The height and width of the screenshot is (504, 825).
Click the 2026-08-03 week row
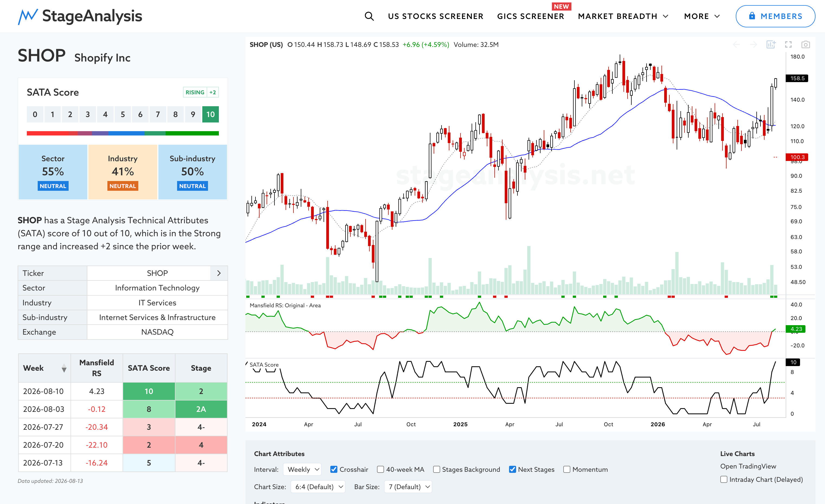123,409
